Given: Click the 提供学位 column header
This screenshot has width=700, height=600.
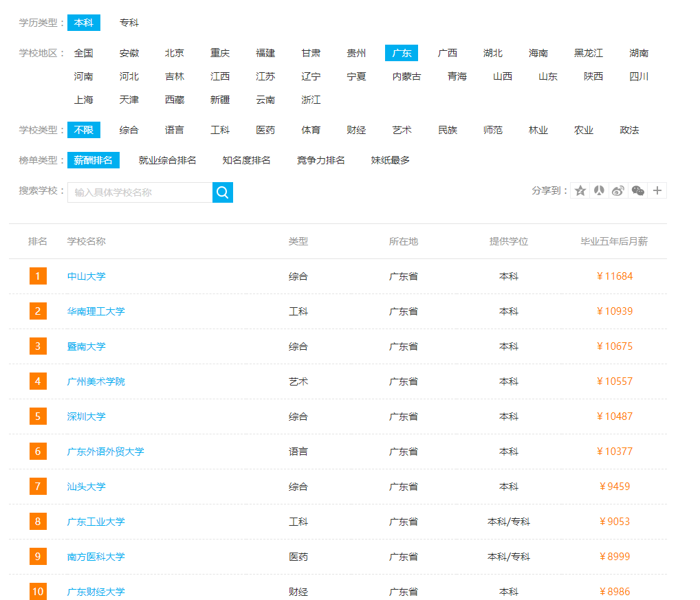Looking at the screenshot, I should pos(508,241).
